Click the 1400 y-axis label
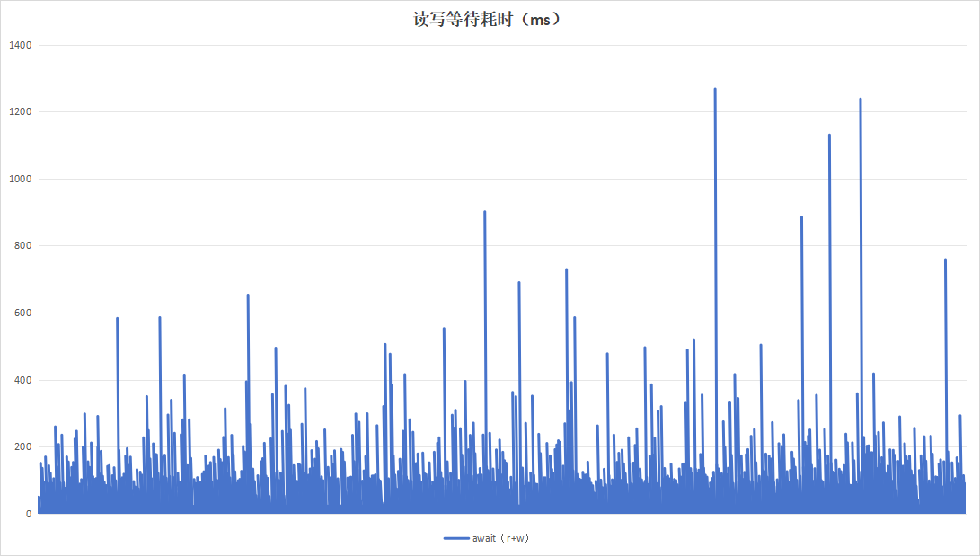 [x=21, y=45]
